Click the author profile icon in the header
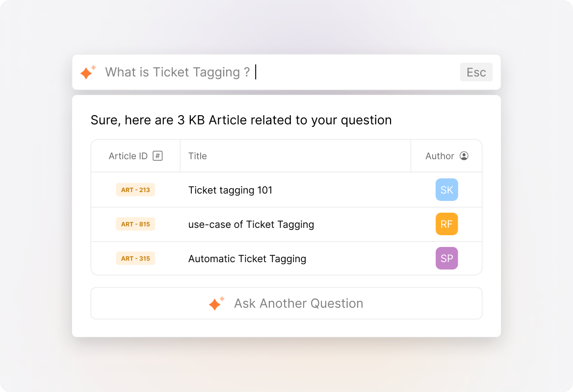 [x=462, y=155]
